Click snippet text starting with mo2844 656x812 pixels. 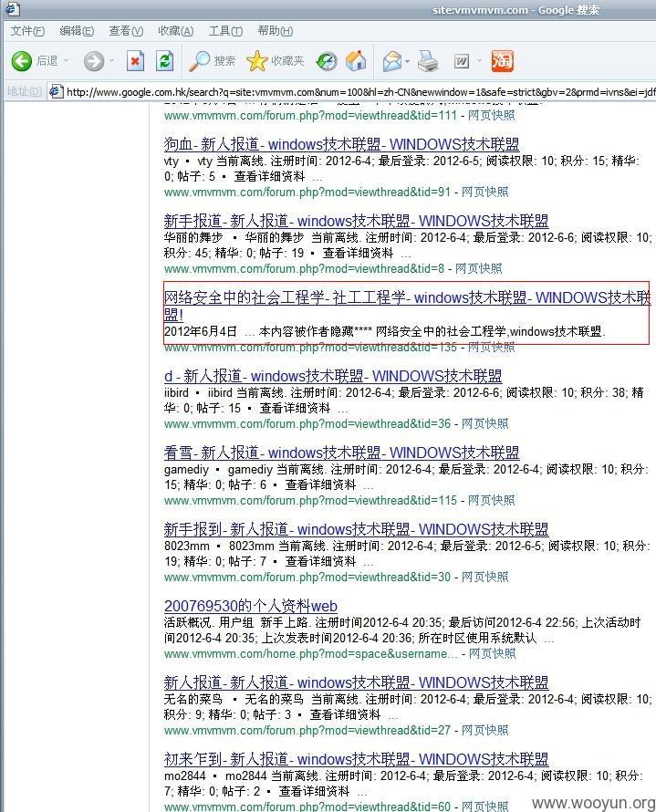[403, 784]
